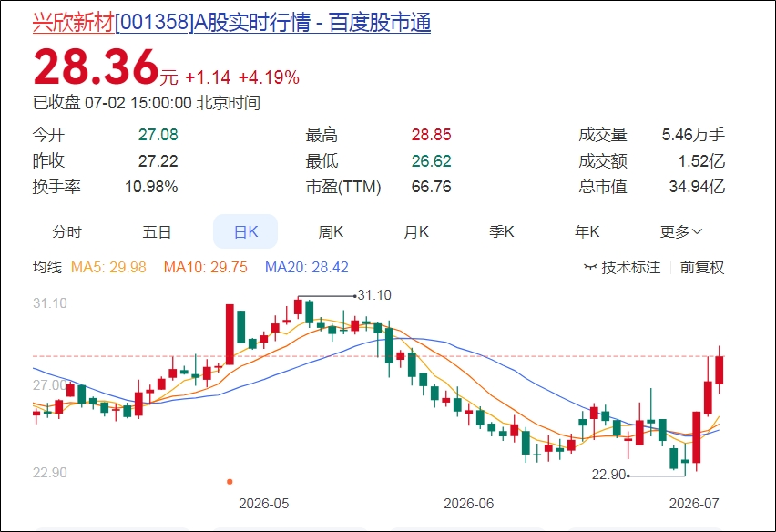
Task: Click the MA5: 29.98 indicator label
Action: click(108, 267)
